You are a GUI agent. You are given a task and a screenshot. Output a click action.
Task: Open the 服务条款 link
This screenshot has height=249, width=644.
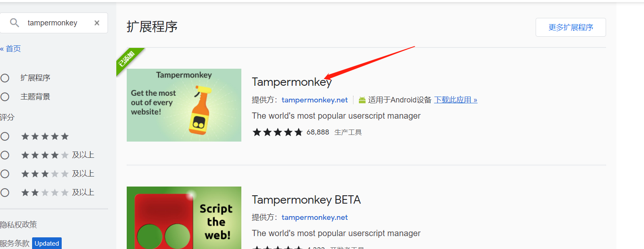pos(15,243)
